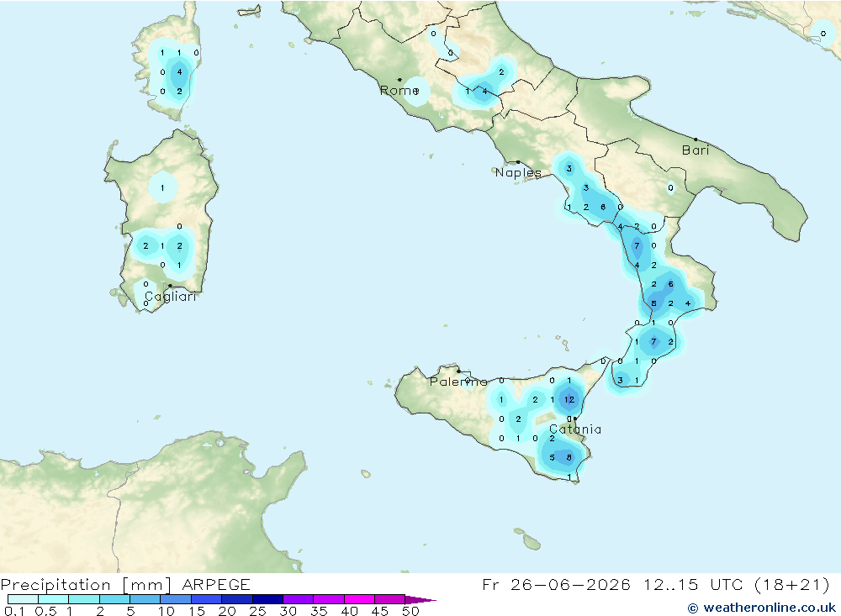Screen dimensions: 841x616
Task: Pick the 10–15 mm blue legend swatch
Action: [176, 599]
